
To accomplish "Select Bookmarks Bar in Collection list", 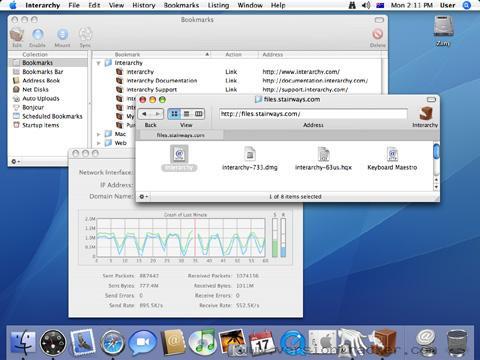I will coord(48,72).
